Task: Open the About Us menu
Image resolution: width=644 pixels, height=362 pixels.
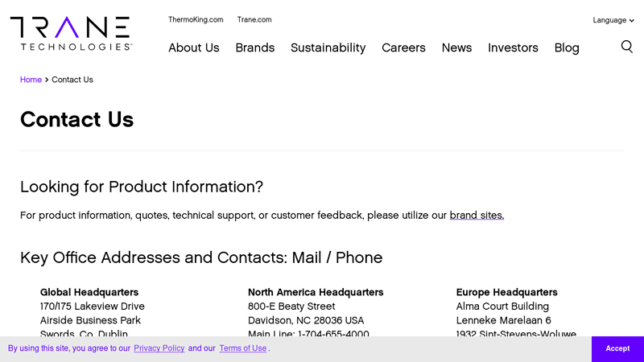Action: 194,47
